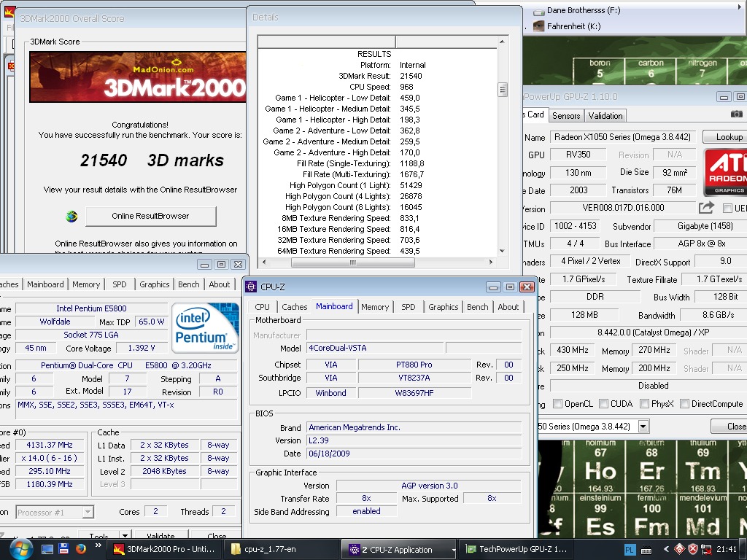The height and width of the screenshot is (560, 747).
Task: Click the Intel Pentium E5800 name field
Action: [91, 308]
